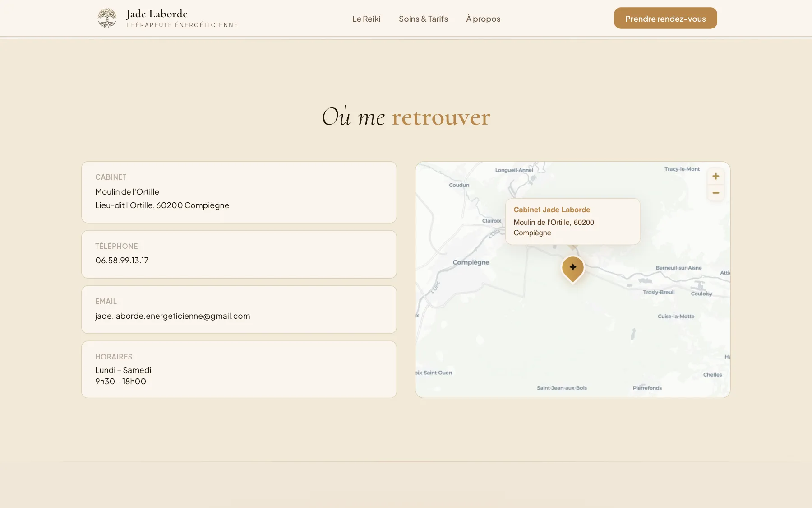Screen dimensions: 812x508
Task: Click the Cuise-la-Motte map label
Action: coord(676,316)
